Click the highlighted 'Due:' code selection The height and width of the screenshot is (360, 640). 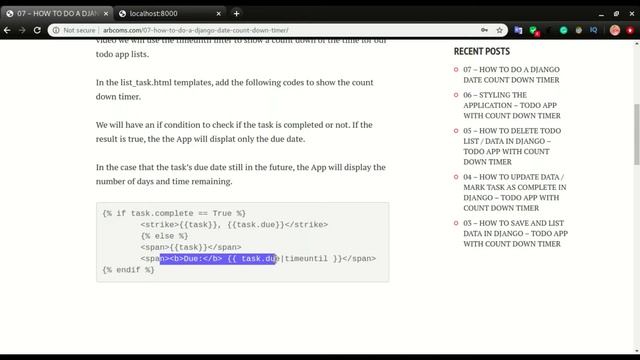(x=218, y=258)
